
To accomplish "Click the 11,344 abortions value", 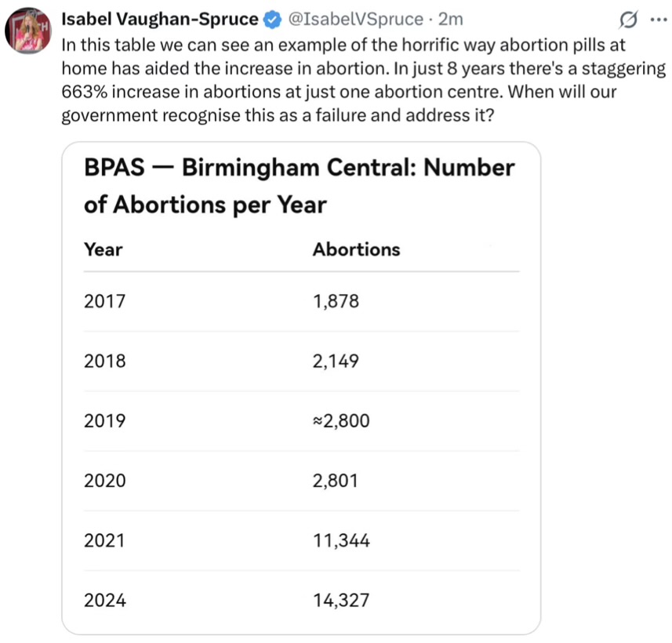I will 341,540.
